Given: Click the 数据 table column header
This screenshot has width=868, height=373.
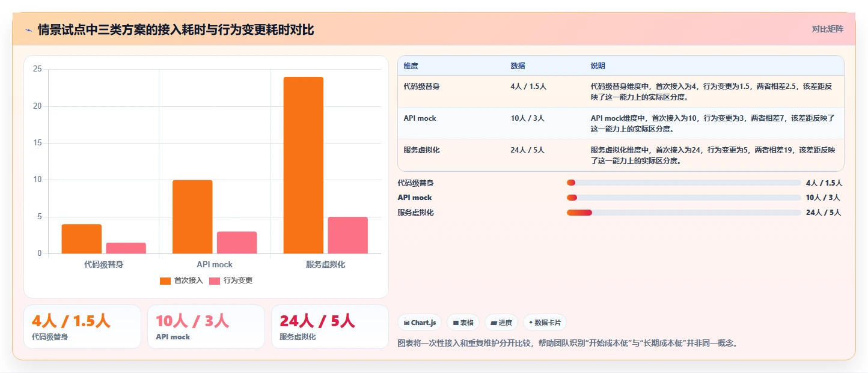Looking at the screenshot, I should click(x=518, y=66).
